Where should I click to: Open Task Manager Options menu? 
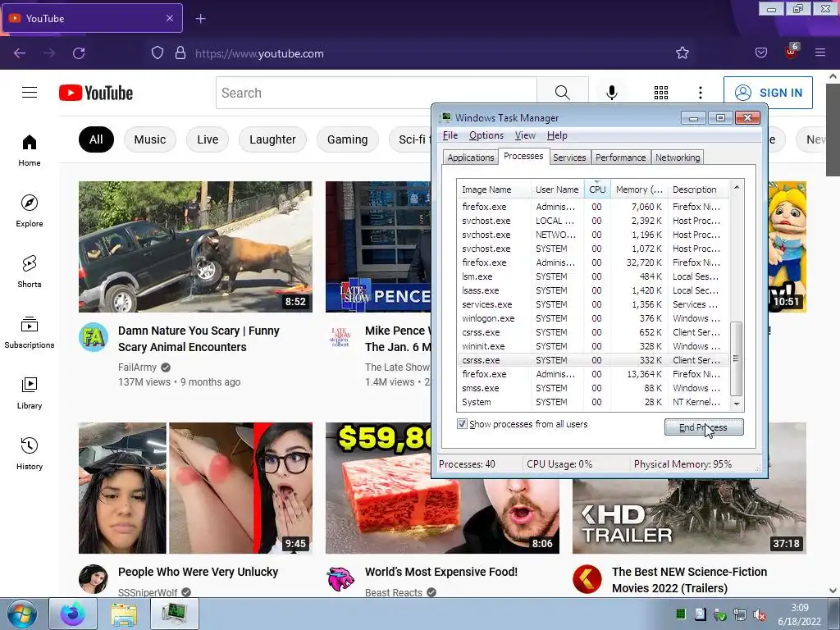click(486, 135)
